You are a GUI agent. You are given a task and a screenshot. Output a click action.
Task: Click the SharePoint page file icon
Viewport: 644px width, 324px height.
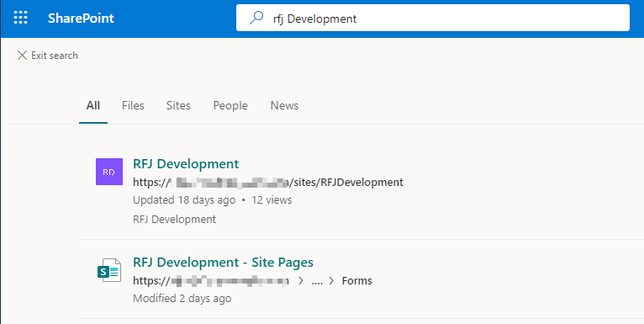tap(109, 270)
